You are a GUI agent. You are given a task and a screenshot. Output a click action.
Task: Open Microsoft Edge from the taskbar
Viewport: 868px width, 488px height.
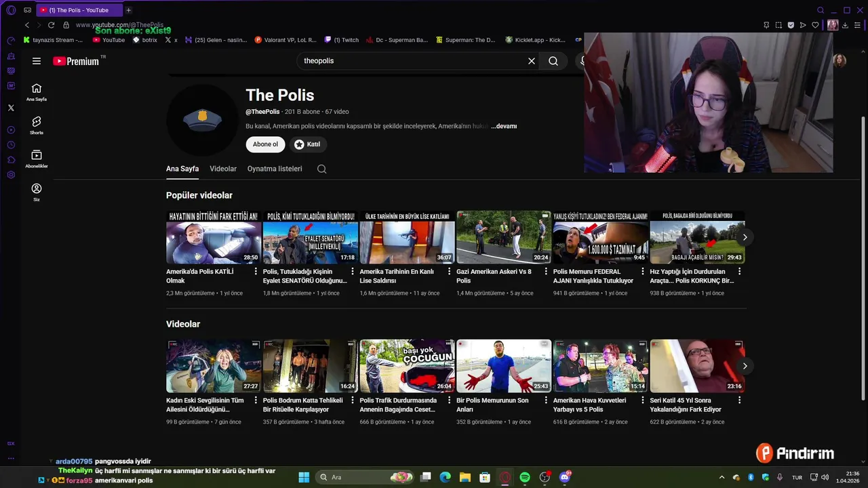click(x=445, y=477)
